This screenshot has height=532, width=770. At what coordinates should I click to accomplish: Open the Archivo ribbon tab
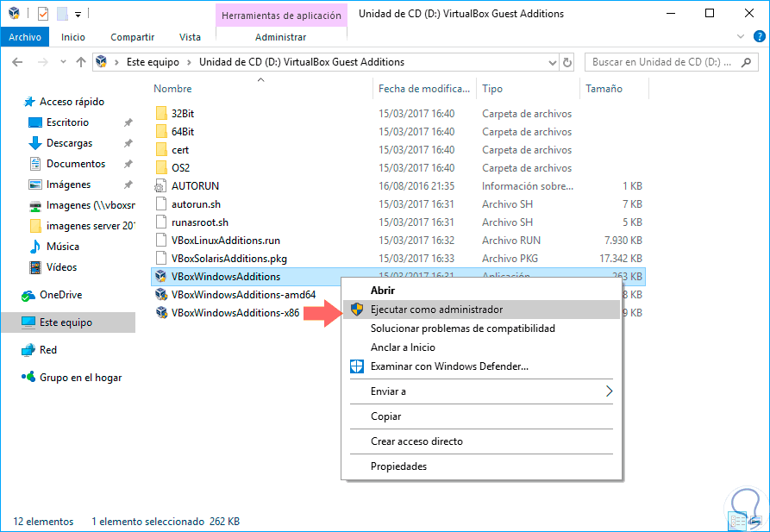(24, 37)
